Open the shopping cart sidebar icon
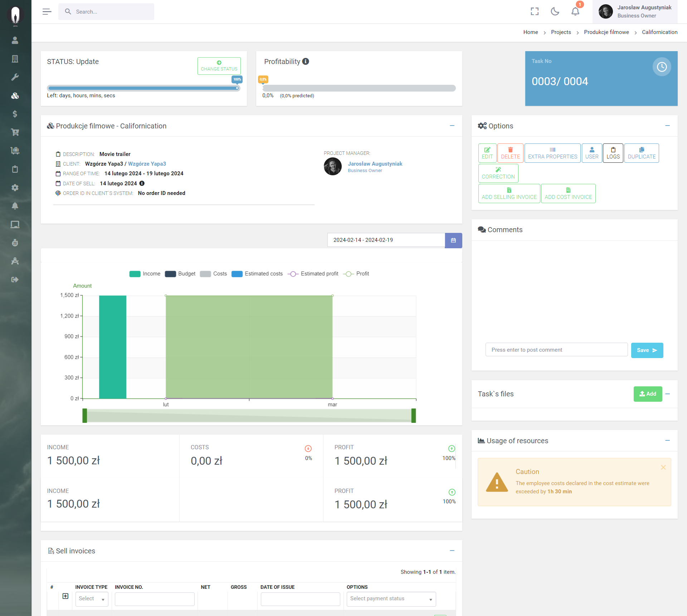This screenshot has height=616, width=687. coord(15,132)
